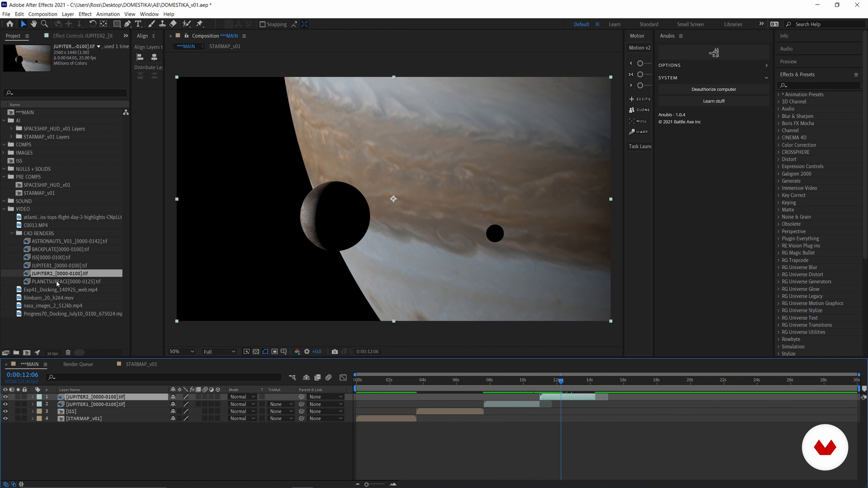Image resolution: width=868 pixels, height=488 pixels.
Task: Open the Full resolution dropdown
Action: click(219, 352)
